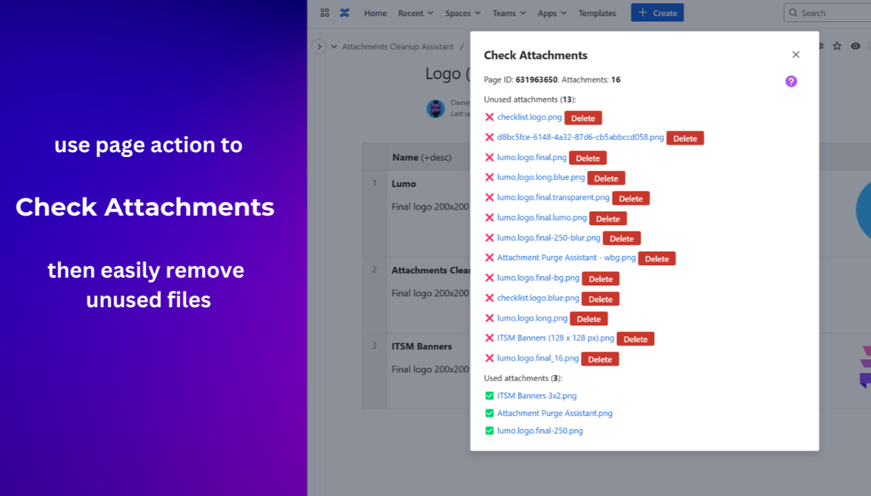
Task: Open the lumo.logo.final-bg.png link
Action: pyautogui.click(x=538, y=278)
